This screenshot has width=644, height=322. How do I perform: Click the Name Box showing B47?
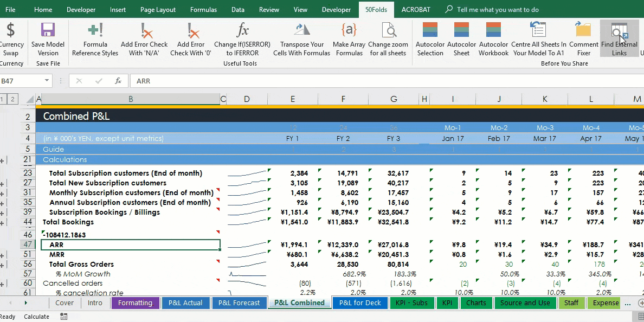pyautogui.click(x=21, y=81)
